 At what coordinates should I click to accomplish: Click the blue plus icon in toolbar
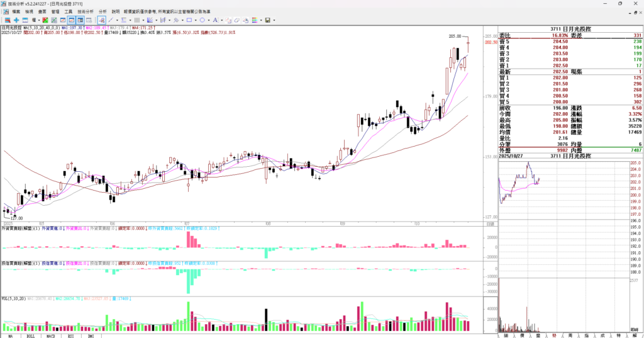tap(16, 20)
